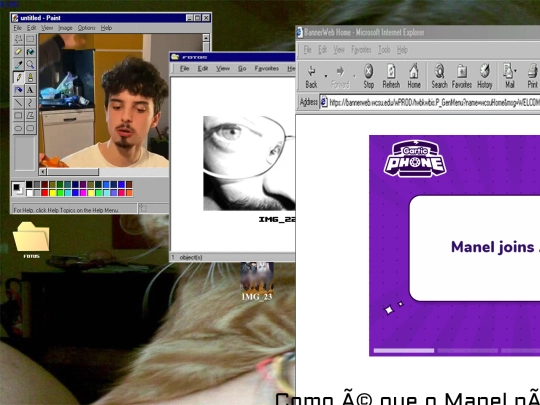The image size is (540, 405).
Task: Open the Tools menu in Internet Explorer
Action: (x=384, y=50)
